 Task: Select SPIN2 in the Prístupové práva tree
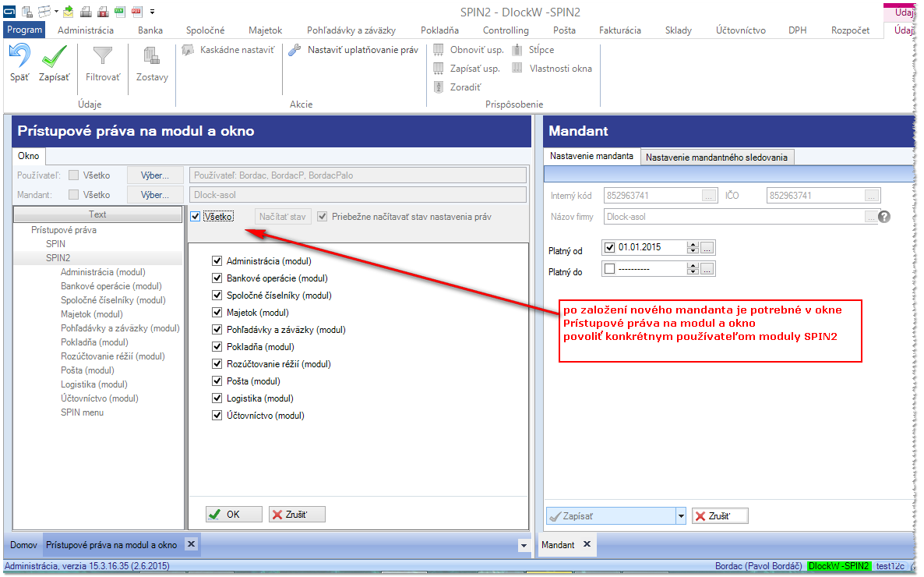point(58,258)
